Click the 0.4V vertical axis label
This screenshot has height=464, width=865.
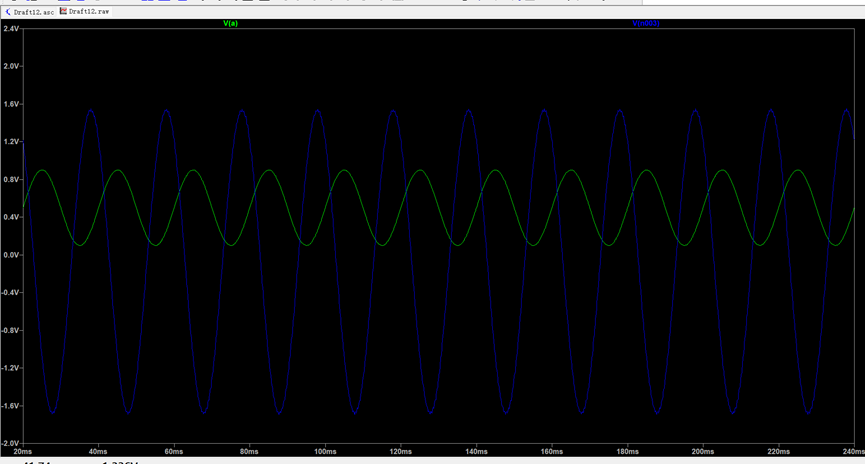tap(11, 217)
